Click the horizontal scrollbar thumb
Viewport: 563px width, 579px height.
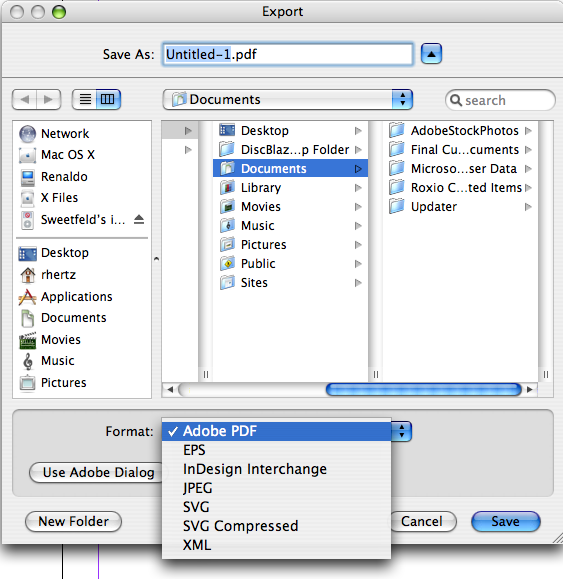point(423,389)
